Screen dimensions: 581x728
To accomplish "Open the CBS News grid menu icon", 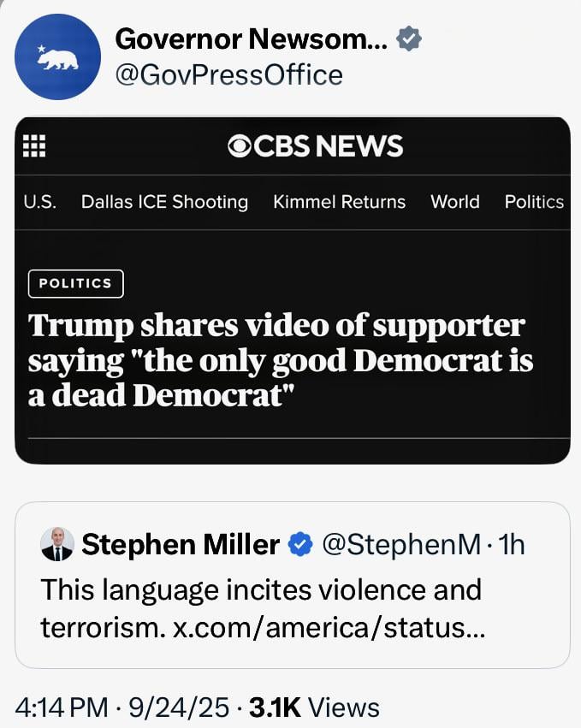I will (34, 146).
